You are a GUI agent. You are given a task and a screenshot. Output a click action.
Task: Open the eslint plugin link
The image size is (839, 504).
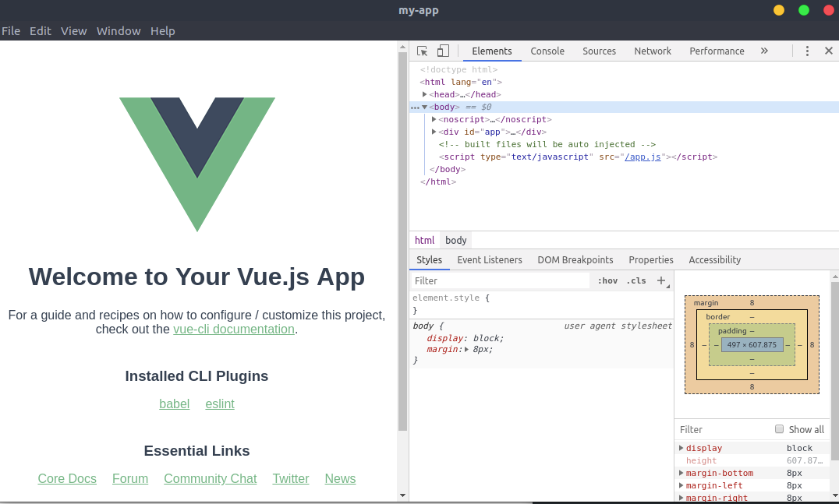pyautogui.click(x=220, y=404)
